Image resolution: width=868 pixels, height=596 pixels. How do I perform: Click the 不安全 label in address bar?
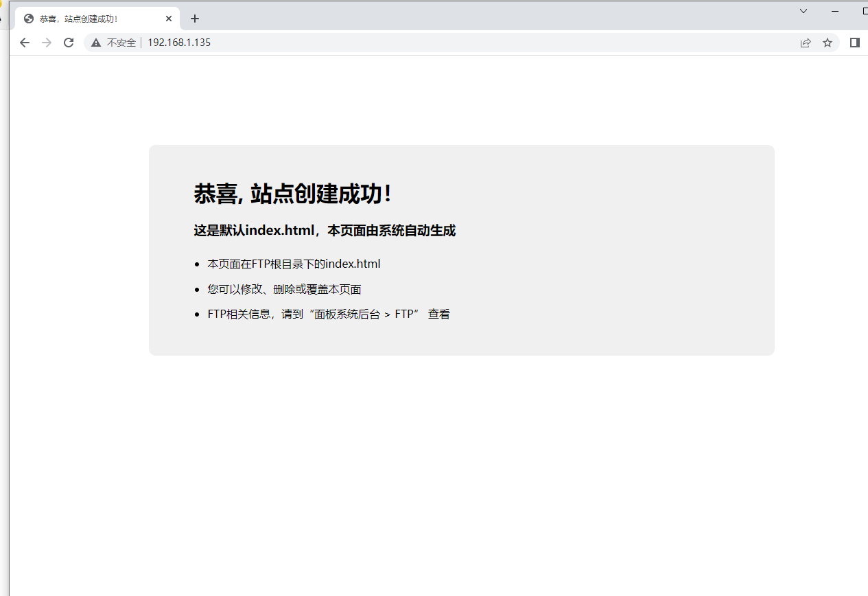click(x=121, y=43)
